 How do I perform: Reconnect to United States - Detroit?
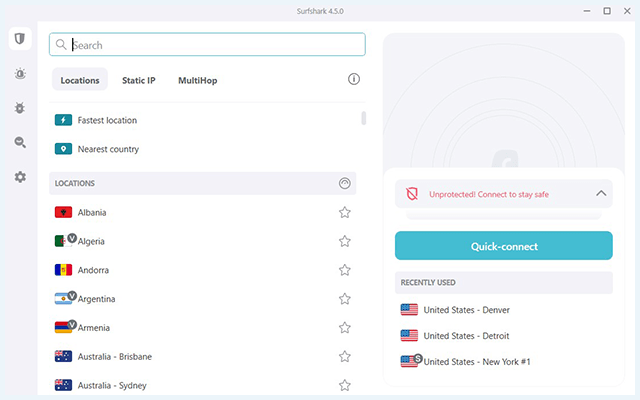click(x=466, y=336)
